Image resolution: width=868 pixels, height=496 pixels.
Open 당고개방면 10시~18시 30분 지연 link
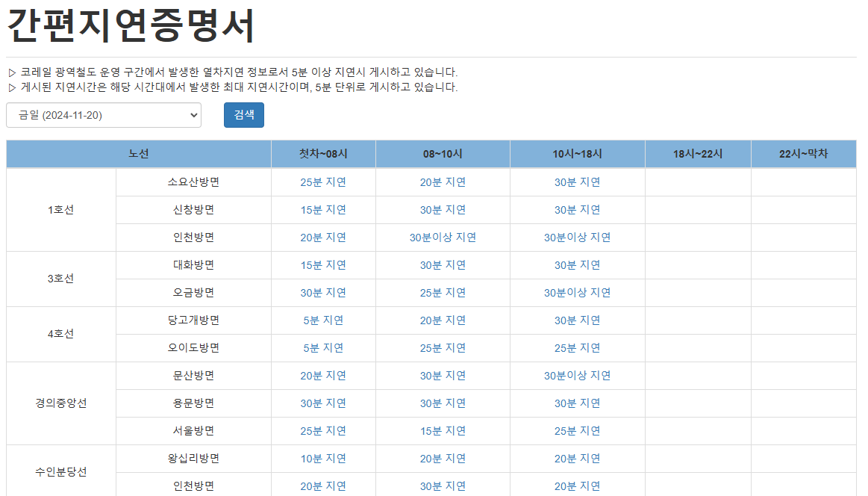[x=578, y=320]
